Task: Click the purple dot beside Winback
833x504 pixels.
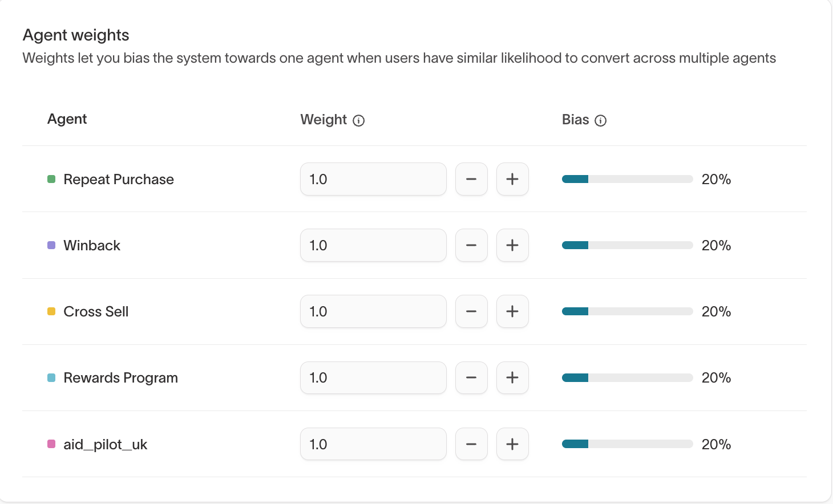Action: coord(51,245)
